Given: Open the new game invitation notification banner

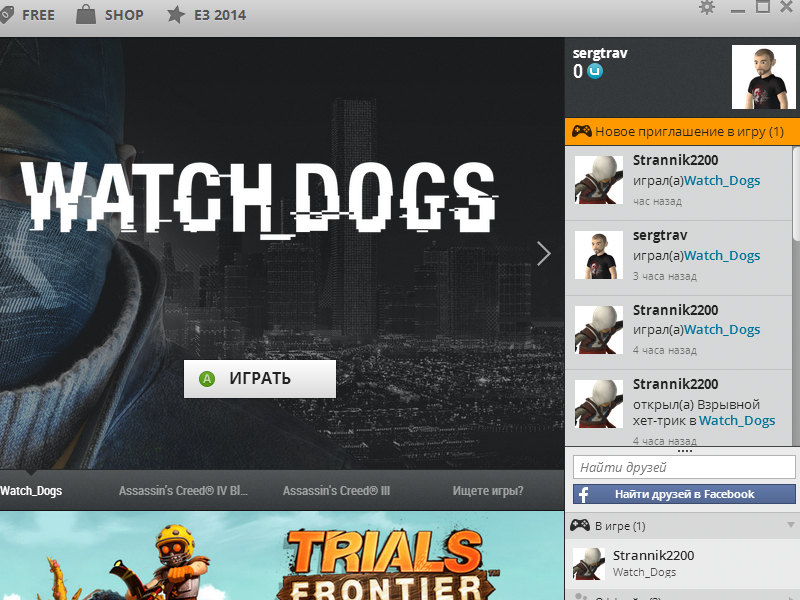Looking at the screenshot, I should coord(682,132).
